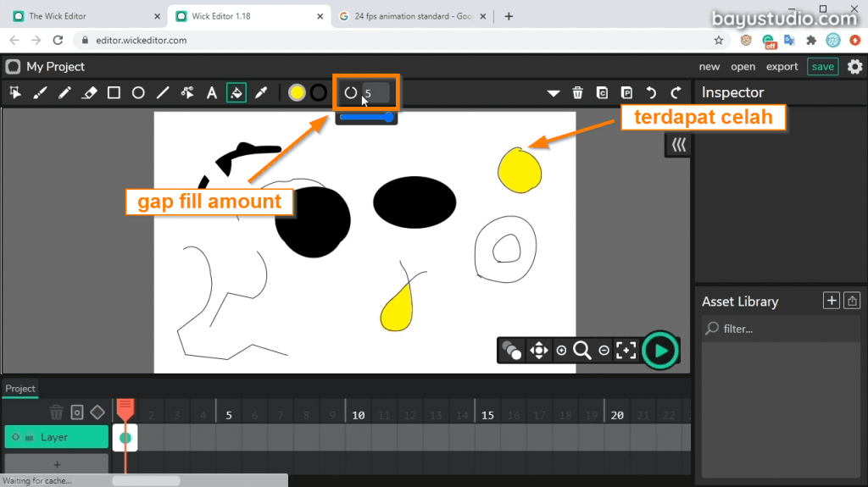The height and width of the screenshot is (487, 868).
Task: Click the zoom in plus icon
Action: pos(561,351)
